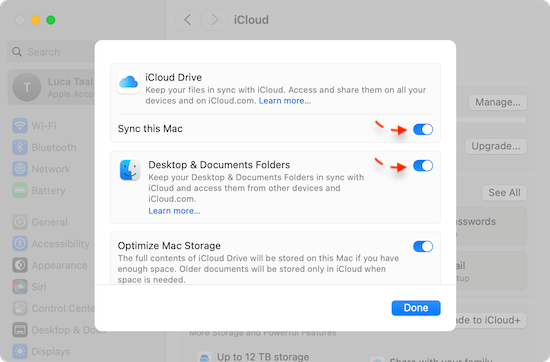Click the Control Center sidebar icon
This screenshot has height=362, width=550.
(x=20, y=308)
